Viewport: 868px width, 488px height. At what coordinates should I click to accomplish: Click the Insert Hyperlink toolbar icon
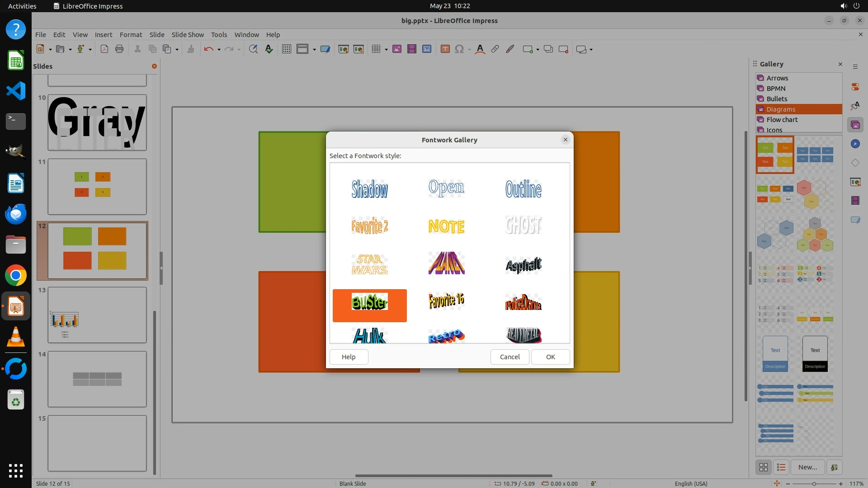[495, 49]
